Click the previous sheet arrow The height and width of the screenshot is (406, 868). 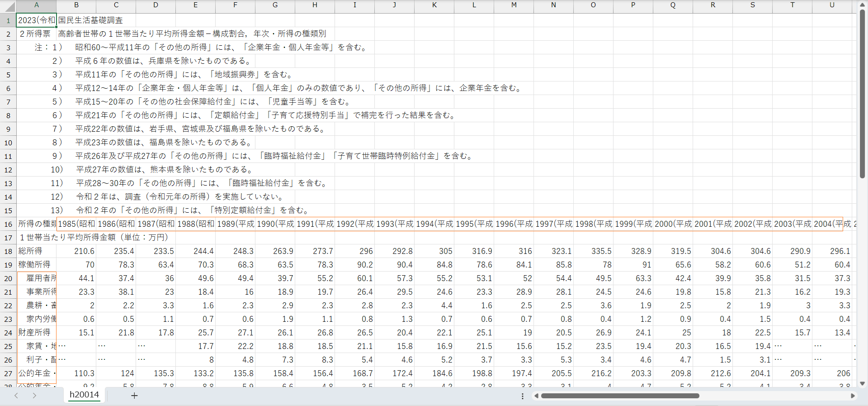16,396
